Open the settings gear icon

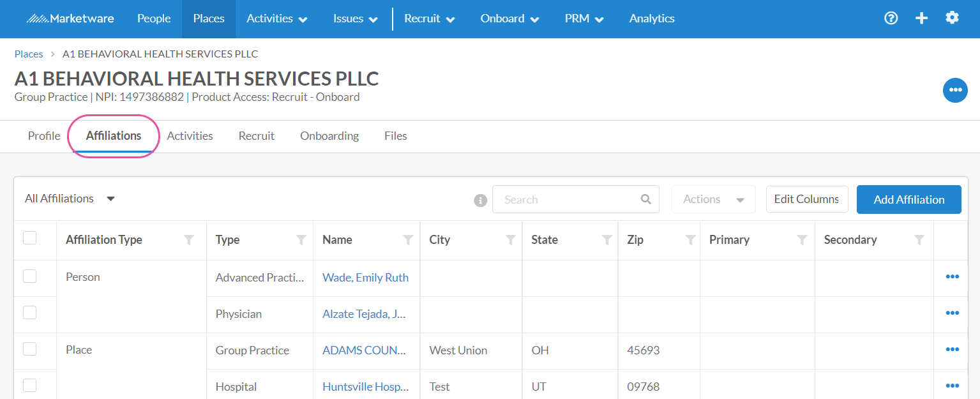point(952,18)
